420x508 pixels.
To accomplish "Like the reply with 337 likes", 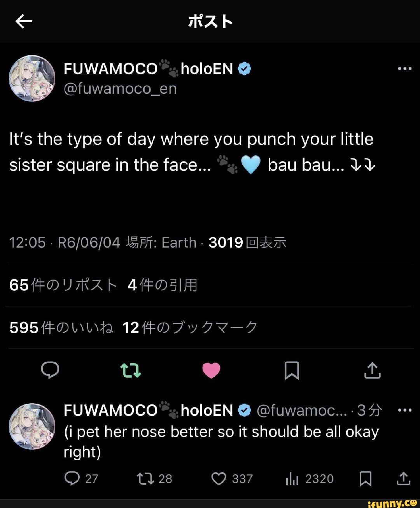I will (x=219, y=478).
